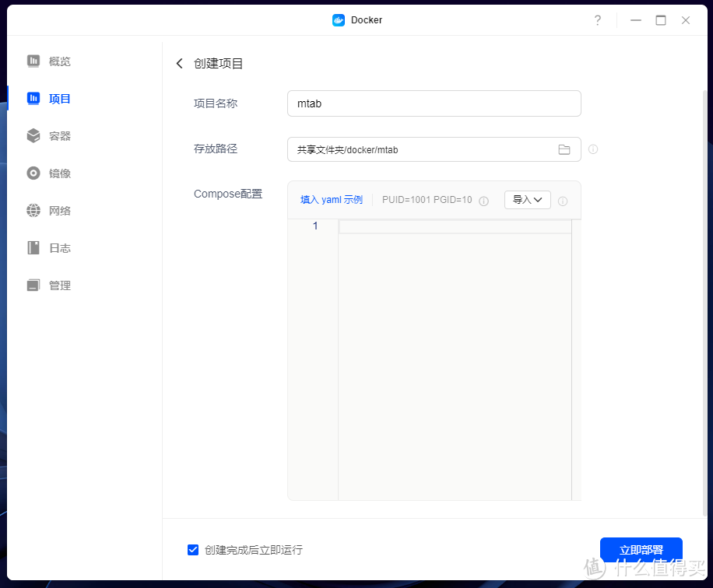Open the 镜像 (Images) sidebar icon

pyautogui.click(x=33, y=173)
